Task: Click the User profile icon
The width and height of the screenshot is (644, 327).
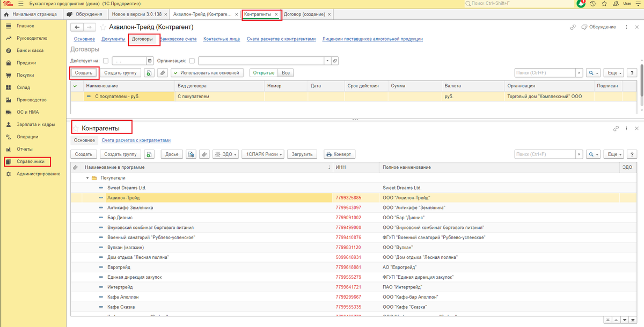Action: click(x=615, y=4)
